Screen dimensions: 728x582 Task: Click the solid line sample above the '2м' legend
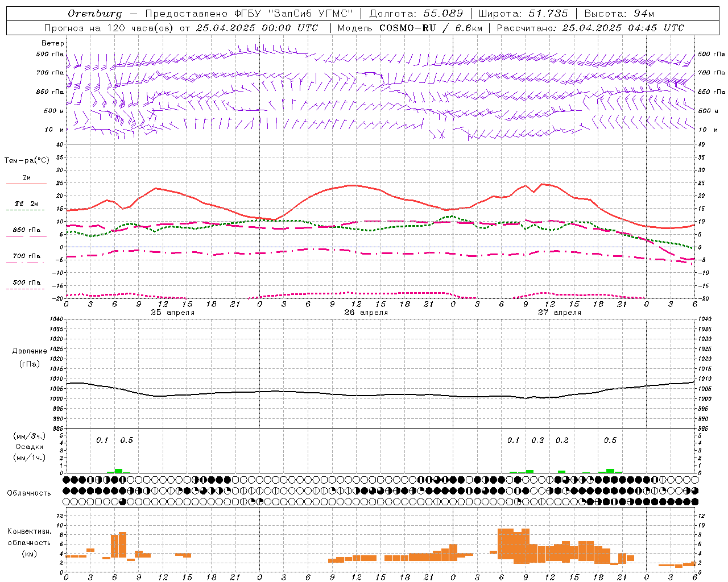pyautogui.click(x=26, y=184)
